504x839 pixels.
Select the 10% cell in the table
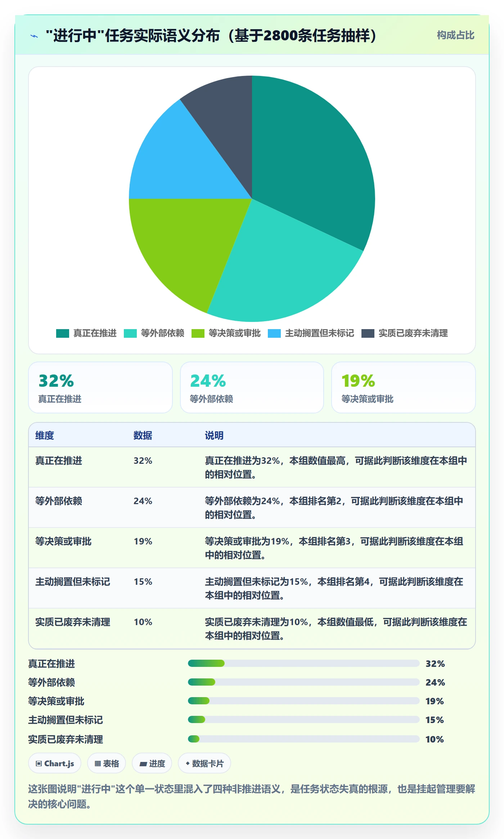(143, 622)
